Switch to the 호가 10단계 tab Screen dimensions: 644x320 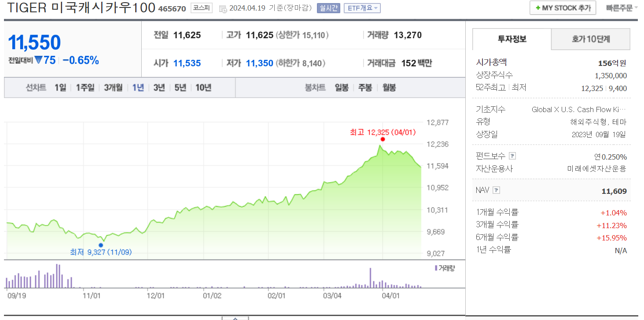[590, 39]
